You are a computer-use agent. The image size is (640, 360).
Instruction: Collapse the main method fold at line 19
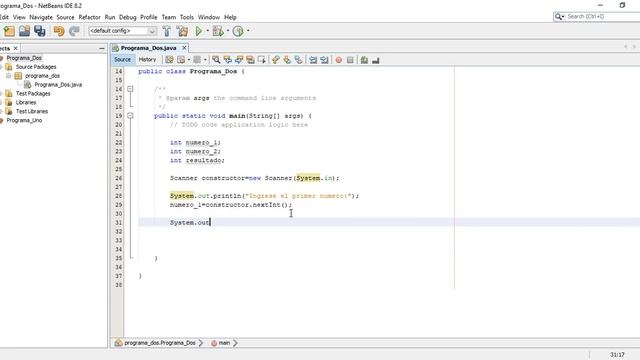[x=130, y=116]
